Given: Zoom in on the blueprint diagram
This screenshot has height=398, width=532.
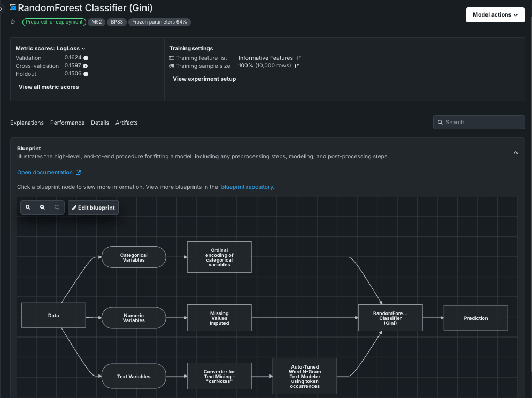Looking at the screenshot, I should point(28,208).
